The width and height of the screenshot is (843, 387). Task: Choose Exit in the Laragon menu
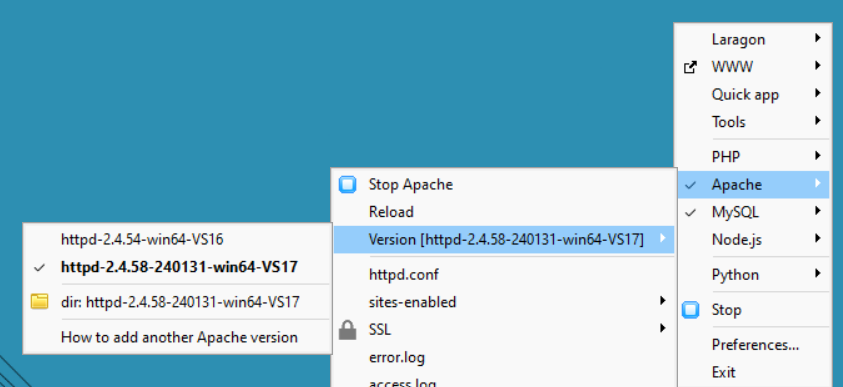pyautogui.click(x=753, y=372)
